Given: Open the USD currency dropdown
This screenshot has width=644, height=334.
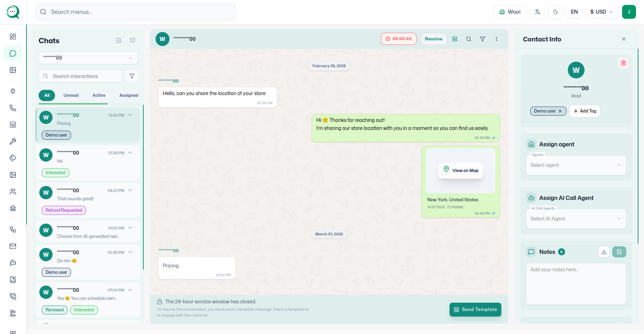Looking at the screenshot, I should (602, 12).
